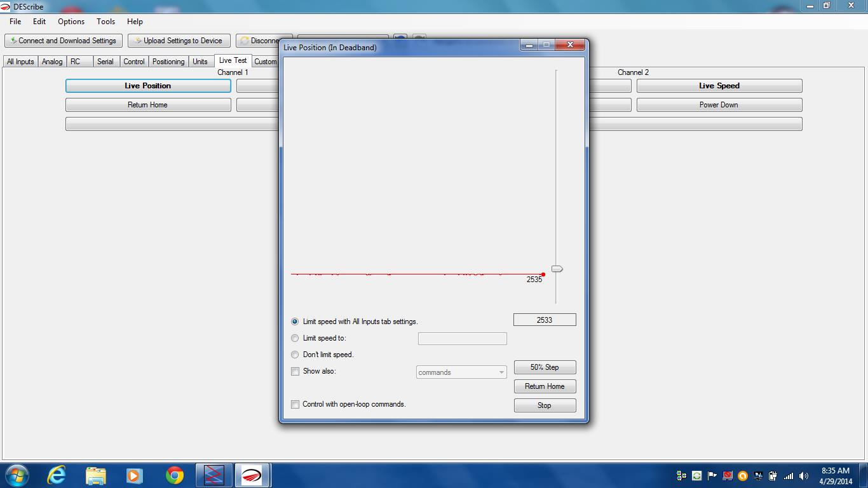Switch to the Positioning tab

[168, 62]
